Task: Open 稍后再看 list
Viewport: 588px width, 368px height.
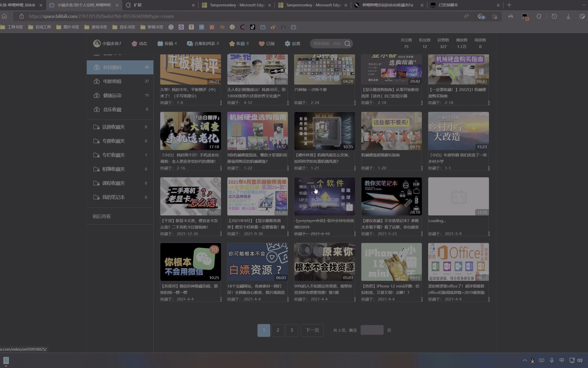Action: tap(102, 216)
